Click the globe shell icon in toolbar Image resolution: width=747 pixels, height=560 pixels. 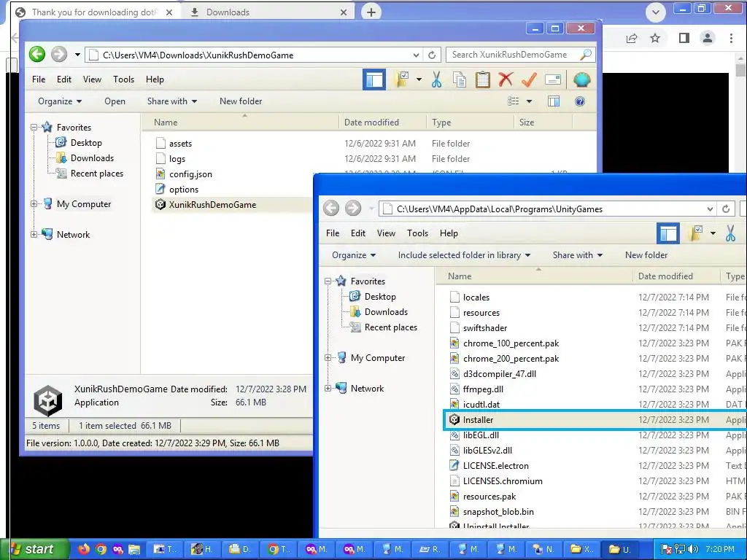coord(581,79)
